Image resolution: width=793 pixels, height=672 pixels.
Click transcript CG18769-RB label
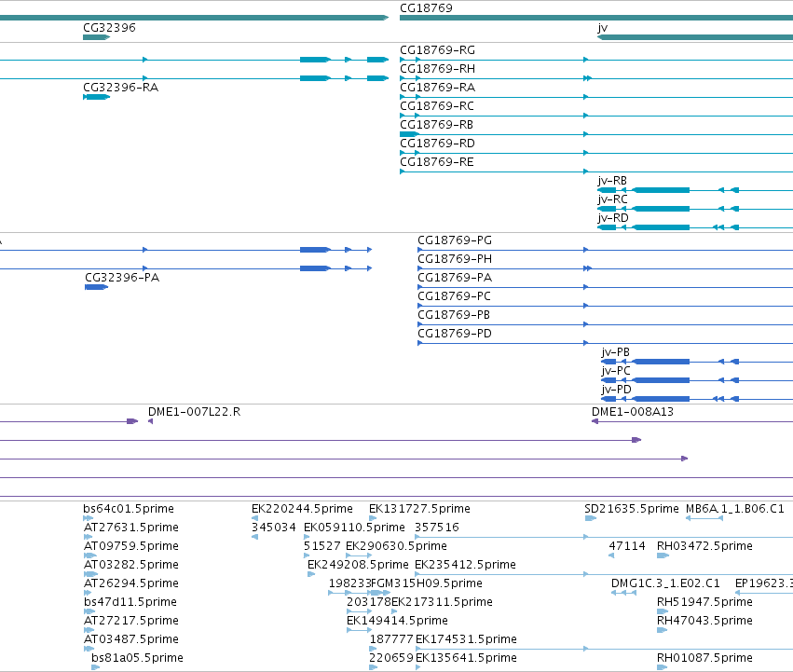[x=436, y=125]
